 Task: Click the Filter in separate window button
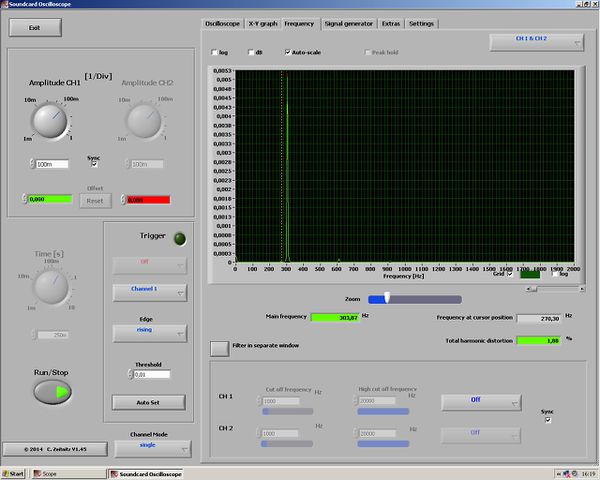tap(219, 348)
